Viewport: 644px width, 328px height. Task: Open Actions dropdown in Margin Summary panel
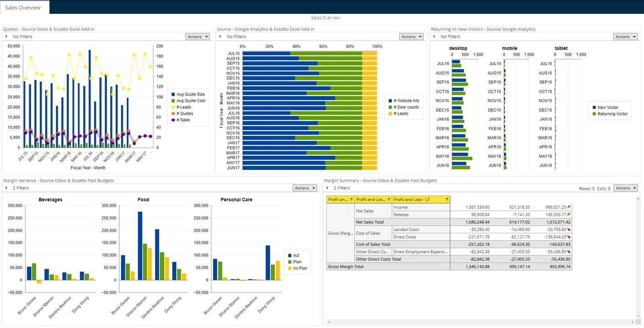pyautogui.click(x=625, y=188)
